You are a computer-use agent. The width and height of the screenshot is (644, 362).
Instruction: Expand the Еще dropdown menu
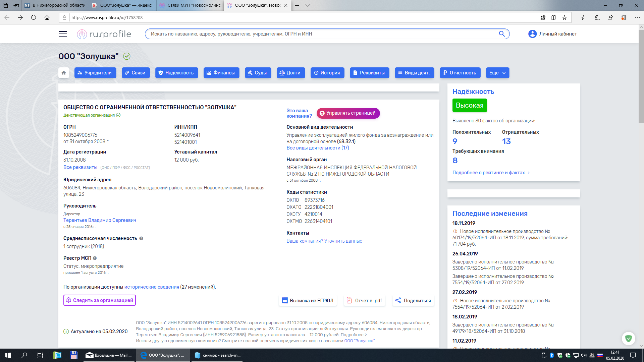click(x=497, y=73)
